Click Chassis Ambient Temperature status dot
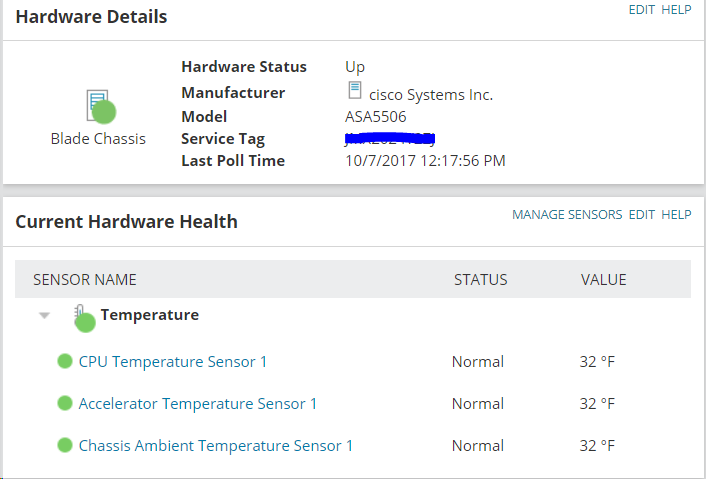 [65, 445]
